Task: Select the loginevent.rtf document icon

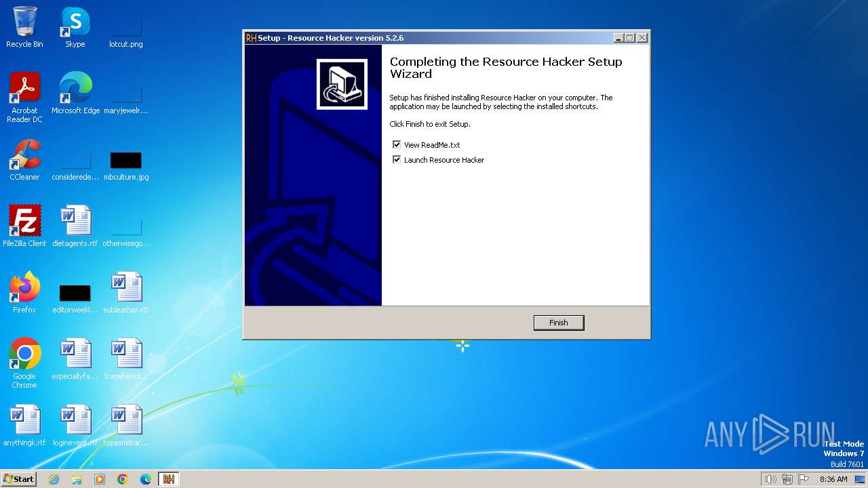Action: (x=75, y=426)
